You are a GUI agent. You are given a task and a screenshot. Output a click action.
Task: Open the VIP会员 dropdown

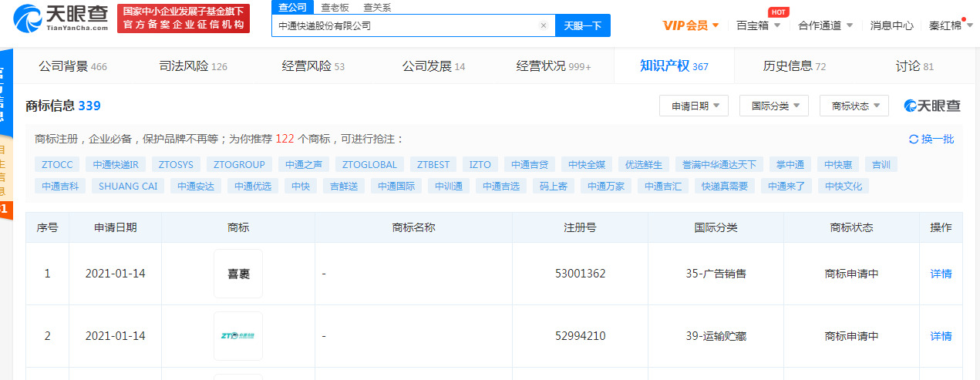pyautogui.click(x=691, y=25)
